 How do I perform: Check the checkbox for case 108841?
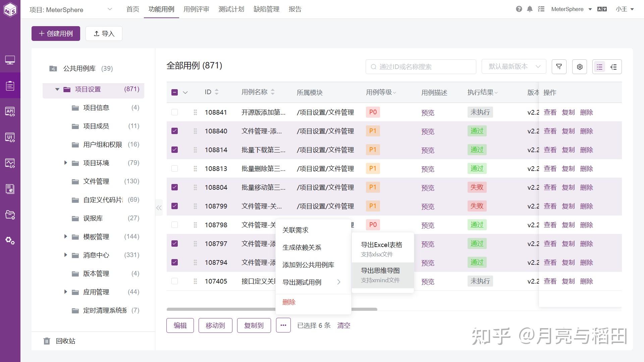174,112
